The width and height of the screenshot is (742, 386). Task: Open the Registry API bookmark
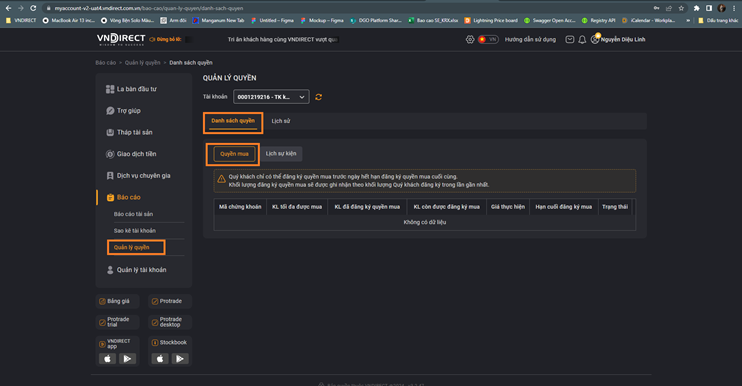click(599, 20)
